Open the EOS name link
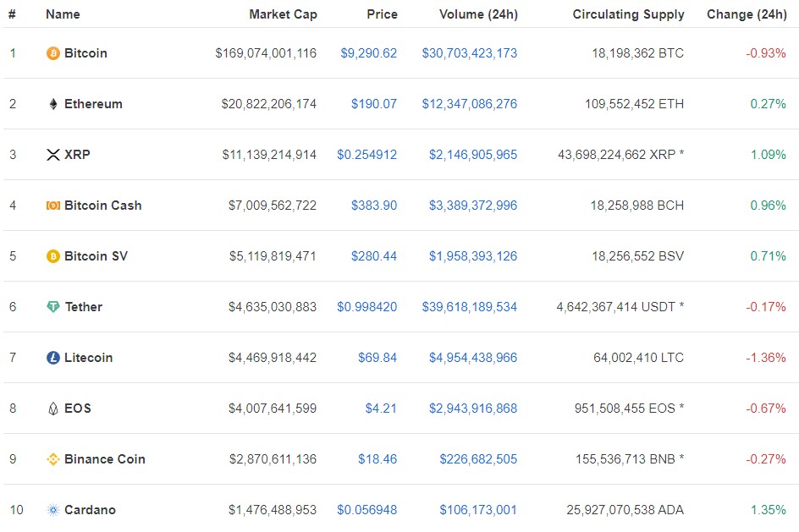Viewport: 799px width, 532px height. [78, 409]
